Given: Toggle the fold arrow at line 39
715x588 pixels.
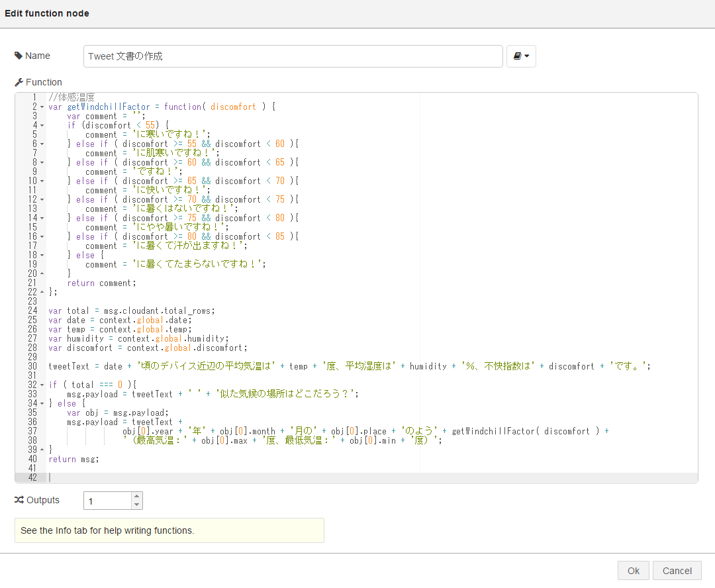Looking at the screenshot, I should click(42, 450).
